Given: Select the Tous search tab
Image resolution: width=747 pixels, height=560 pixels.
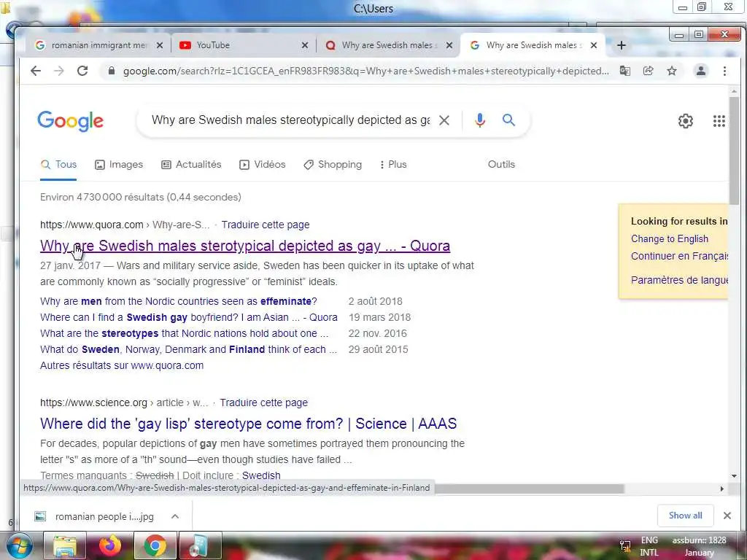Looking at the screenshot, I should pyautogui.click(x=58, y=165).
